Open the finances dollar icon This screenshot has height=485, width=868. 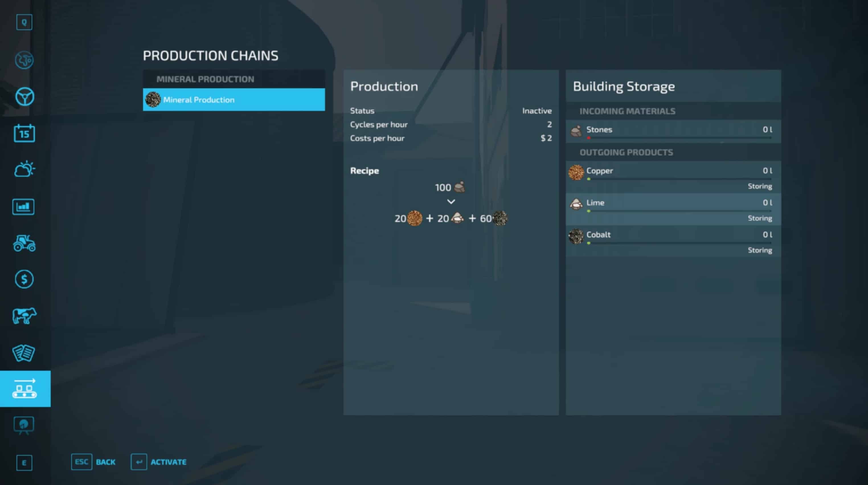(24, 279)
